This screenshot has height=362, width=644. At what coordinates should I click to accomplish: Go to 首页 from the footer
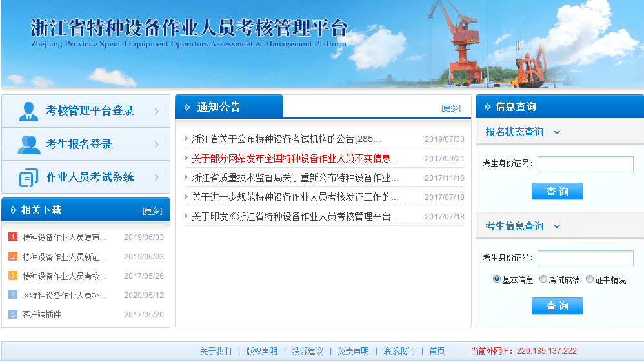point(437,351)
